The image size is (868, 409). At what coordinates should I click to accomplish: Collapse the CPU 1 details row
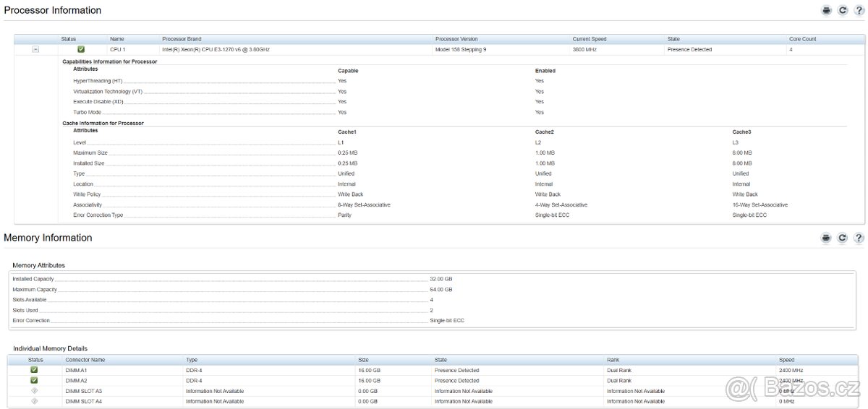[35, 49]
